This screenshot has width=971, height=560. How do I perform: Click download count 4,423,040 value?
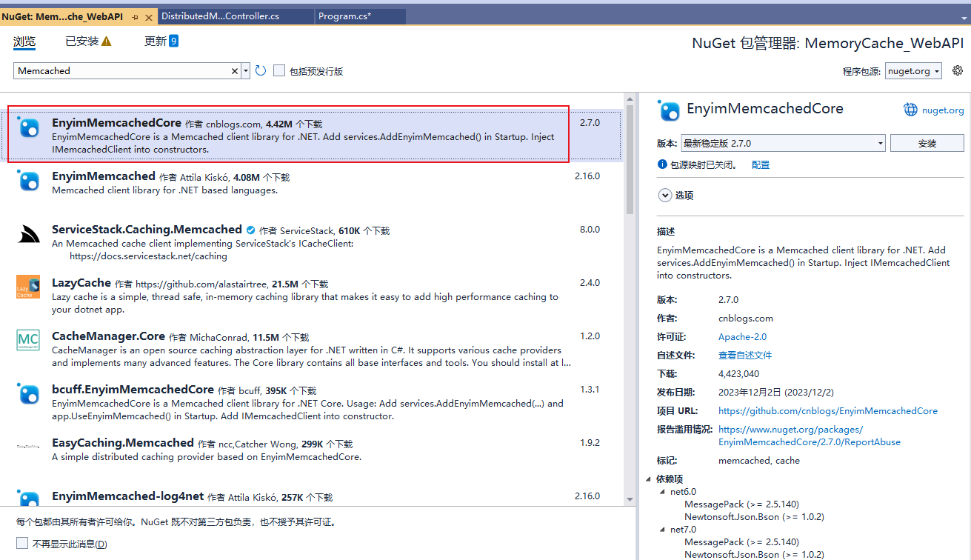coord(738,373)
